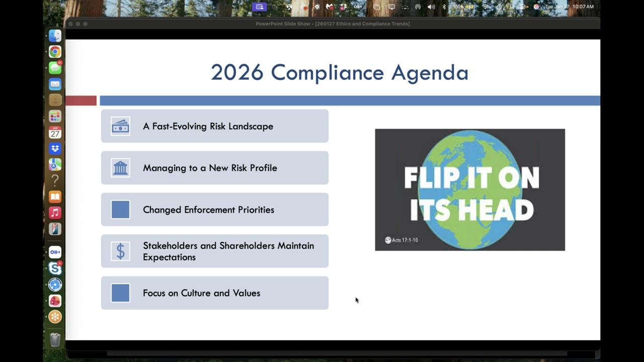Click the battery 100% indicator
The image size is (644, 362).
click(464, 7)
